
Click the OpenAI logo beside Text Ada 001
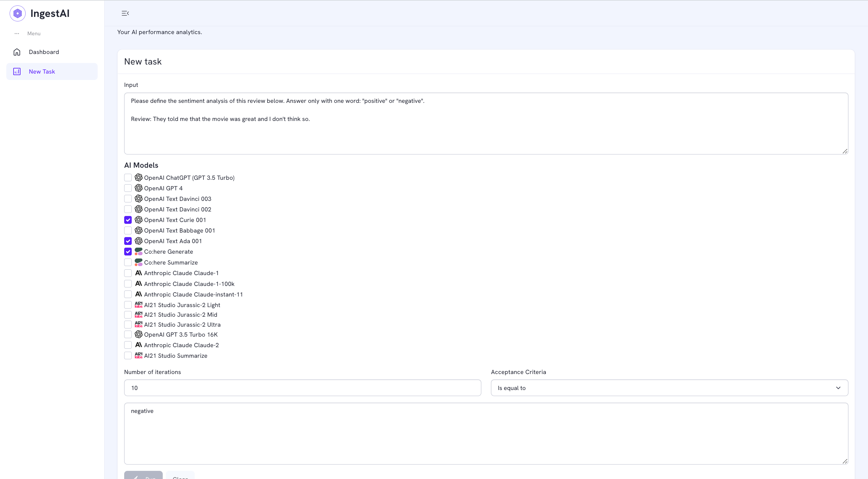click(x=139, y=241)
